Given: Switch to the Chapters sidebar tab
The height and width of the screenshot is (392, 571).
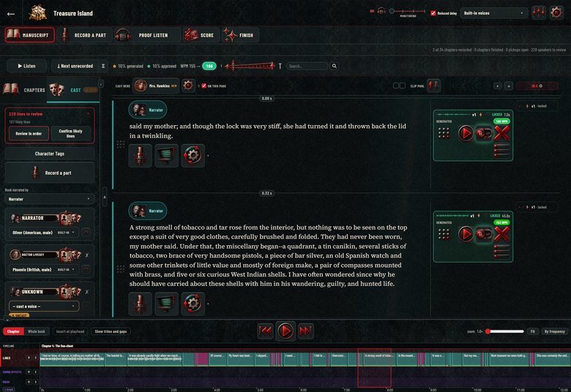Looking at the screenshot, I should [24, 89].
